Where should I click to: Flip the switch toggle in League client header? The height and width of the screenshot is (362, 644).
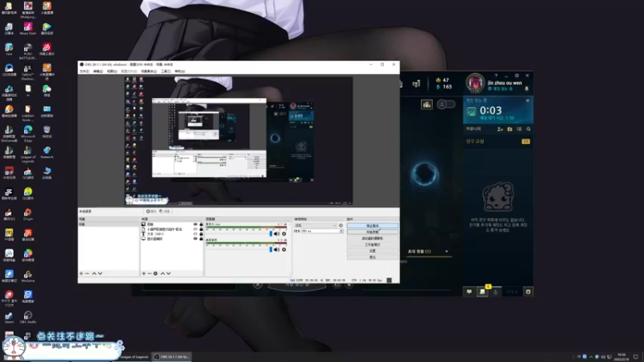446,105
